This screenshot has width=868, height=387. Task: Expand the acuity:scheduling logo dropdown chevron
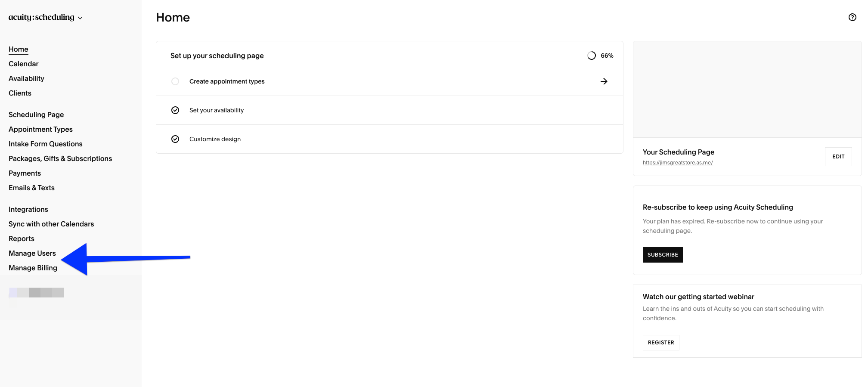[x=80, y=18]
